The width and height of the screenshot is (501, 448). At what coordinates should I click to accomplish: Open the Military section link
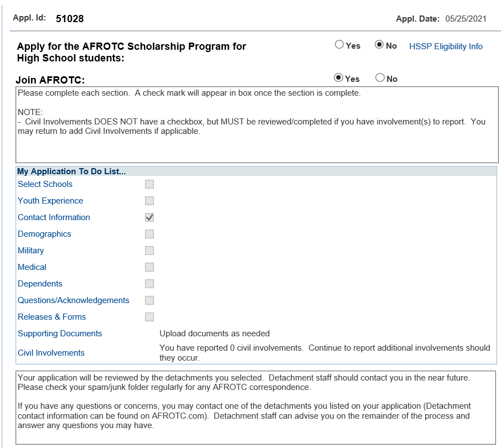[30, 251]
